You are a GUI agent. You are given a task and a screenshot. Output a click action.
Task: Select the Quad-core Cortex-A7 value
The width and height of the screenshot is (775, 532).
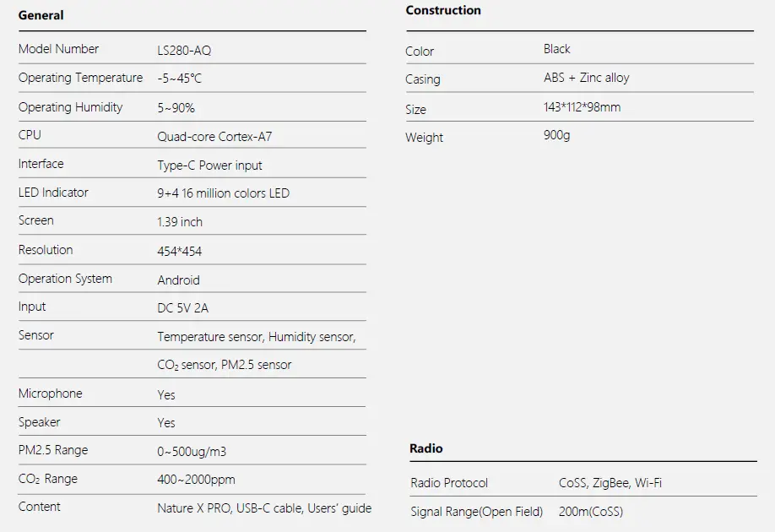pos(214,136)
